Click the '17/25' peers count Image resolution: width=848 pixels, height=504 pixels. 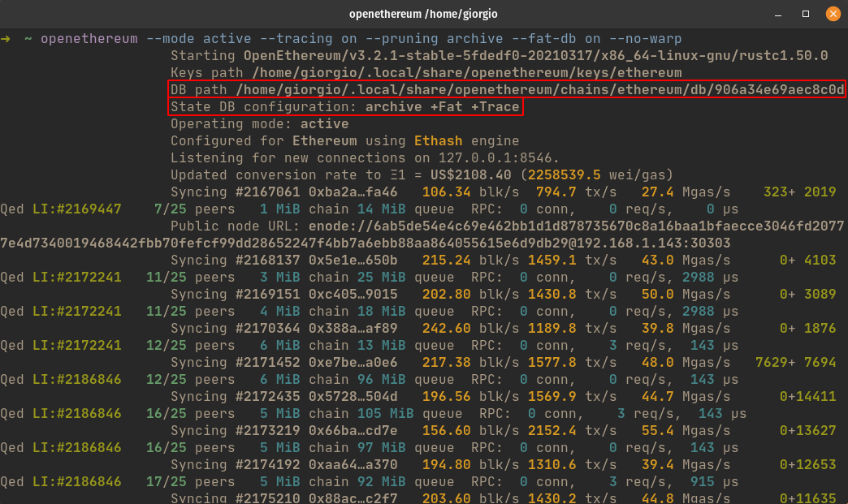pos(166,481)
